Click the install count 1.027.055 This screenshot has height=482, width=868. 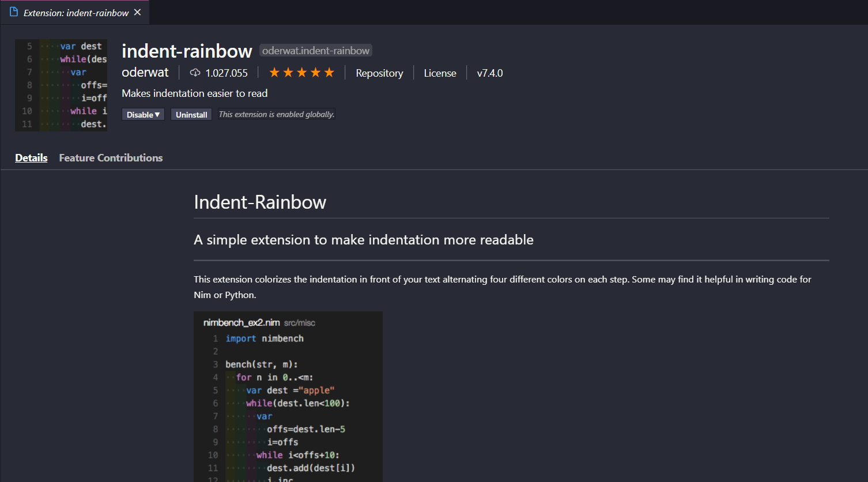227,73
